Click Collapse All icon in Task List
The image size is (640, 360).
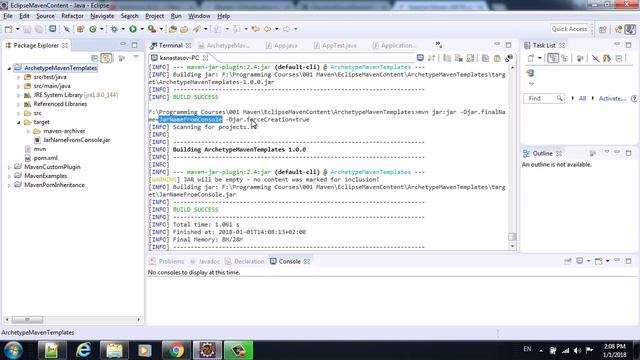[x=619, y=58]
